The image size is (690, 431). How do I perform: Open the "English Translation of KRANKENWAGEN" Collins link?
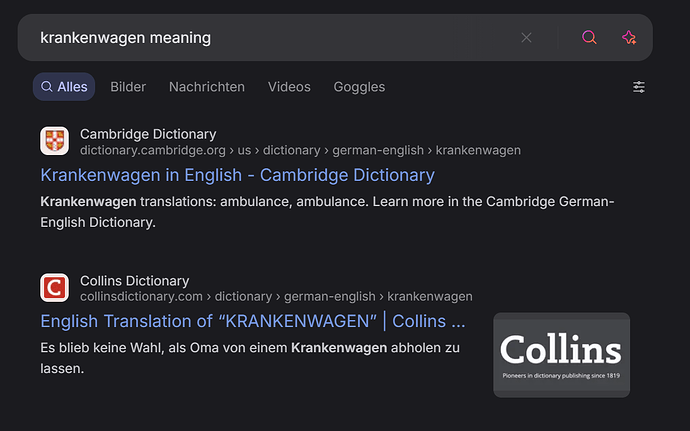tap(252, 322)
